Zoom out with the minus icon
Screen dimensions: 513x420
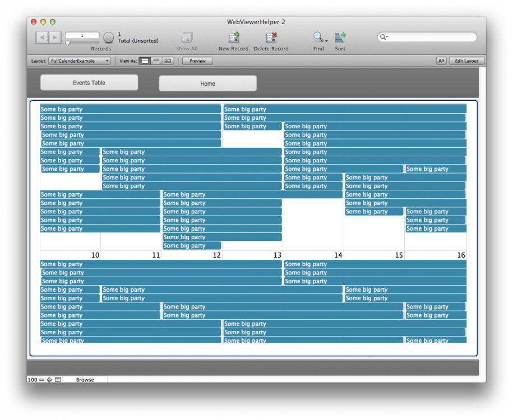tap(41, 380)
